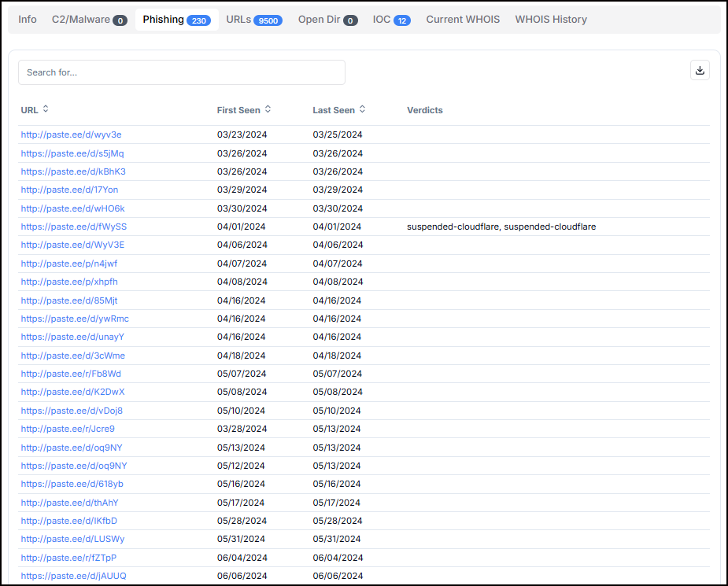View the WHOIS History tab

click(x=551, y=20)
